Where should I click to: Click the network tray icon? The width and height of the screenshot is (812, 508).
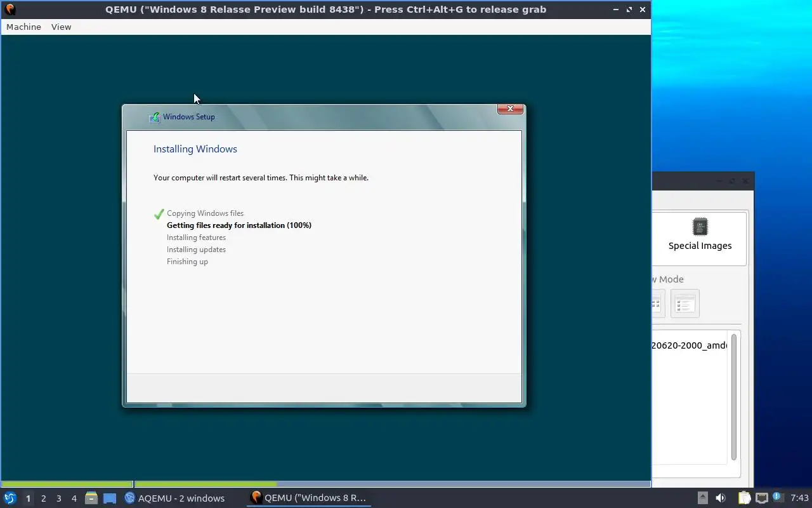(761, 498)
